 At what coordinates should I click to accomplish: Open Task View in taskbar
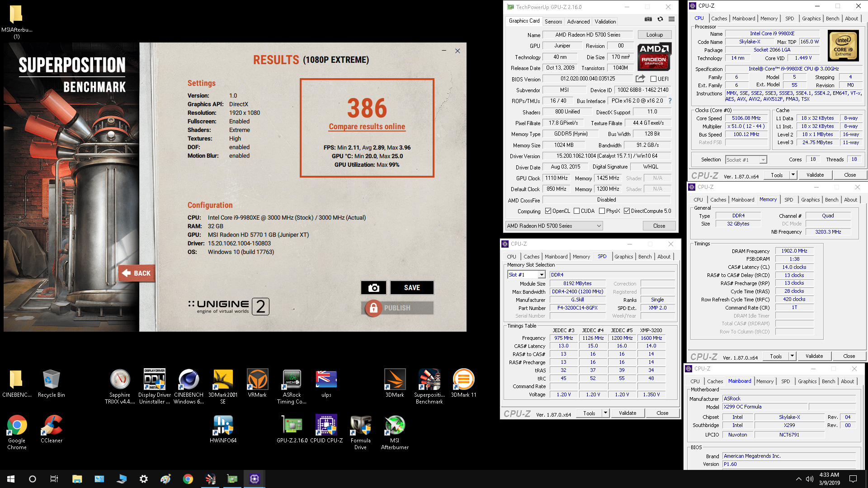point(54,479)
